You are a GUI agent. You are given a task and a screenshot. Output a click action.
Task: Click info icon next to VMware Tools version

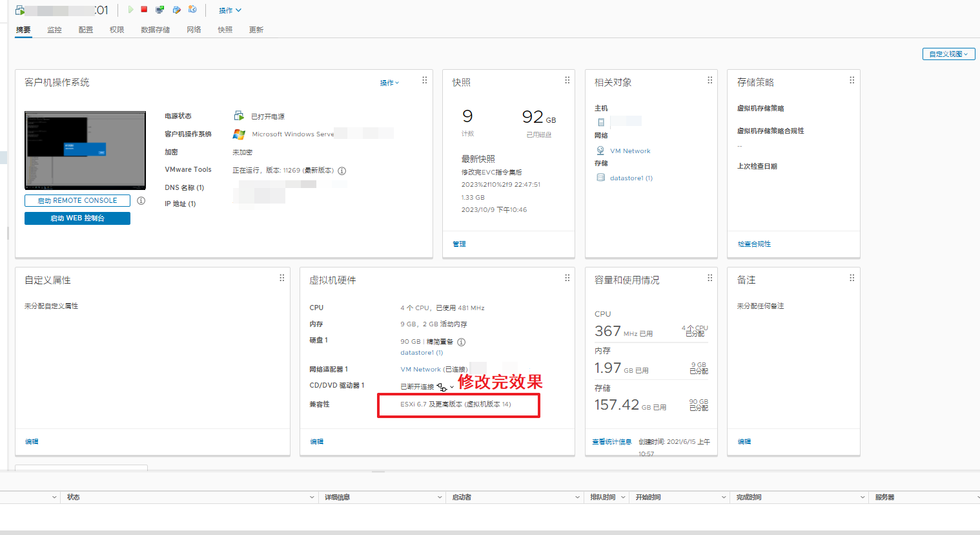tap(342, 171)
